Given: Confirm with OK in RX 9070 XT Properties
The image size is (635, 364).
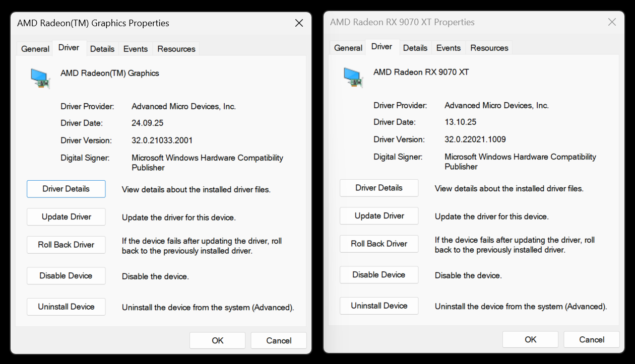Looking at the screenshot, I should pos(531,339).
